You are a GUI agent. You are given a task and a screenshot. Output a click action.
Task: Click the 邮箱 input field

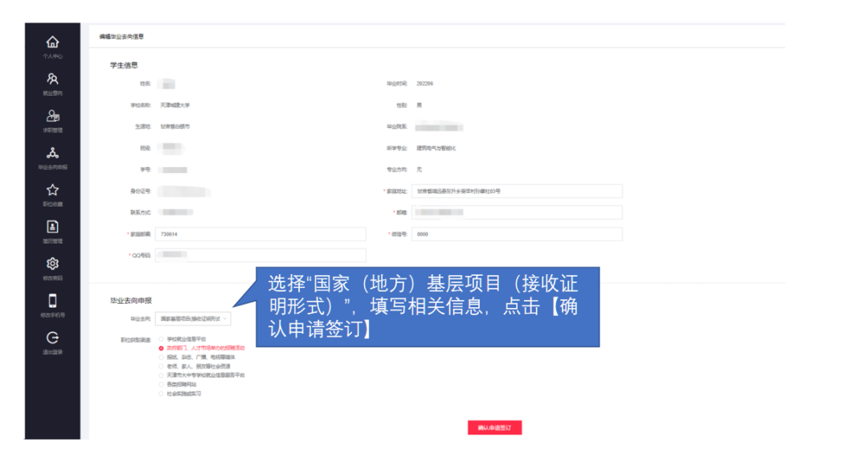tap(517, 212)
